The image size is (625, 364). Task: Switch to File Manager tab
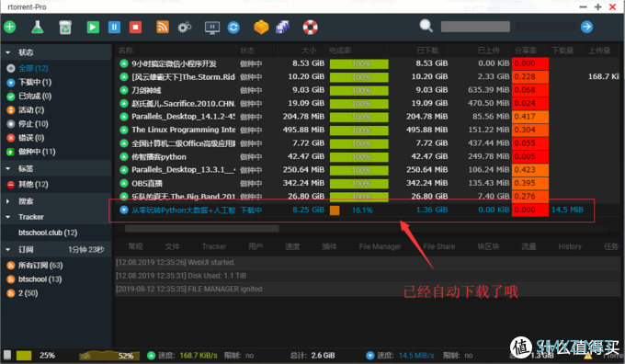click(x=380, y=246)
